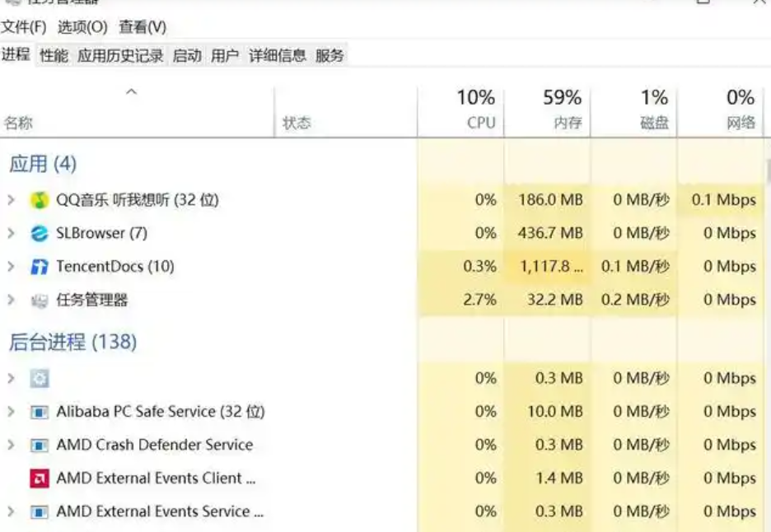The image size is (771, 532).
Task: Sort by the 磁盘 1% column header
Action: (633, 112)
